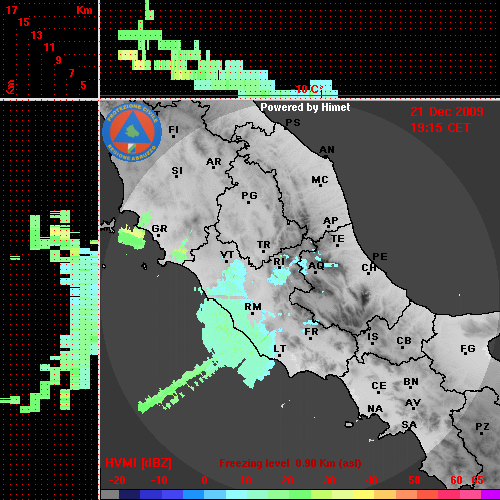Viewport: 500px width, 500px height.
Task: Click the AN city marker on coast
Action: click(x=327, y=151)
